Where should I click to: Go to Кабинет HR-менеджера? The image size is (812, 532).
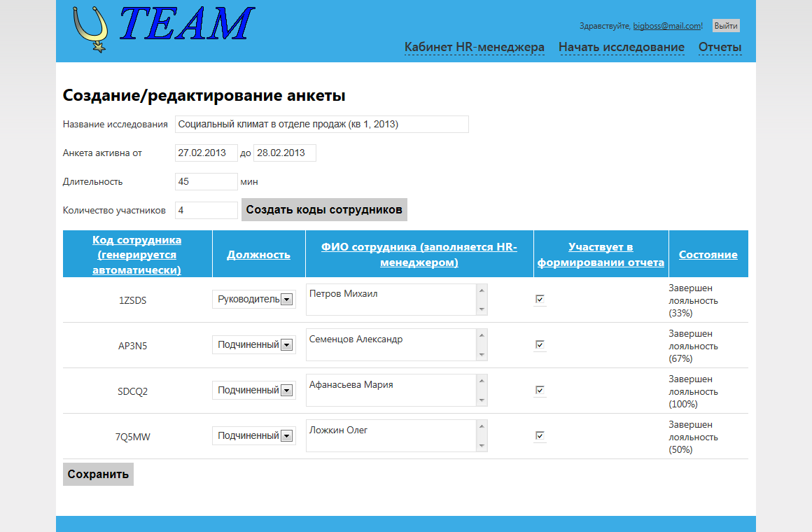point(474,47)
